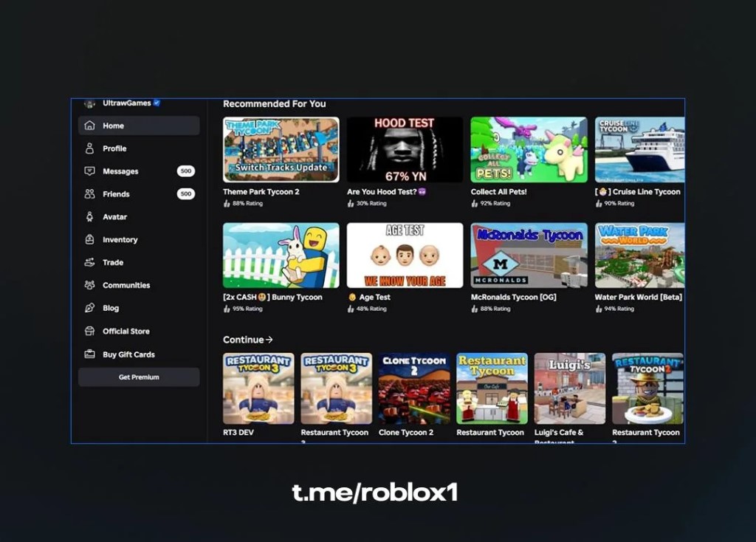This screenshot has width=756, height=542.
Task: Open Inventory from the sidebar
Action: click(x=139, y=239)
